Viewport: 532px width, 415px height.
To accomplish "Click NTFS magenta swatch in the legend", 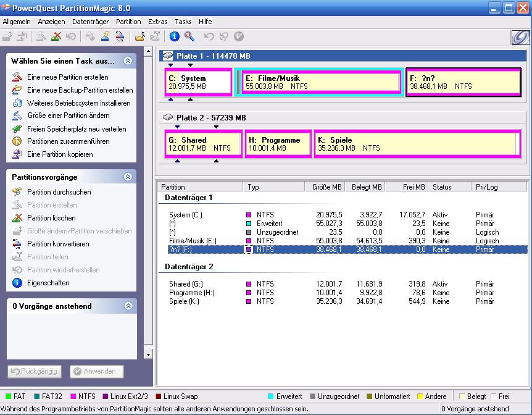I will [x=73, y=396].
